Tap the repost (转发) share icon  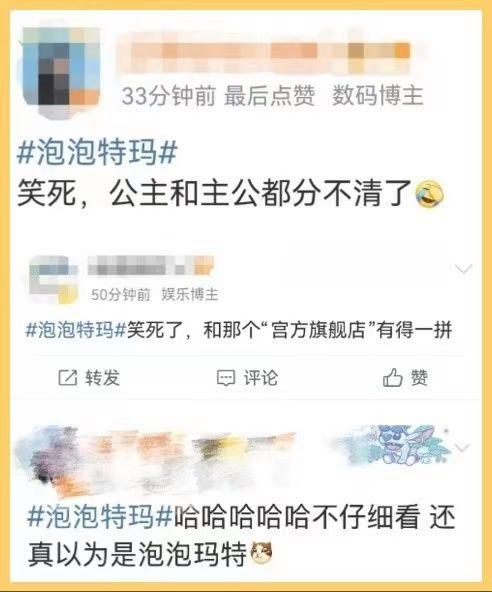(x=68, y=378)
